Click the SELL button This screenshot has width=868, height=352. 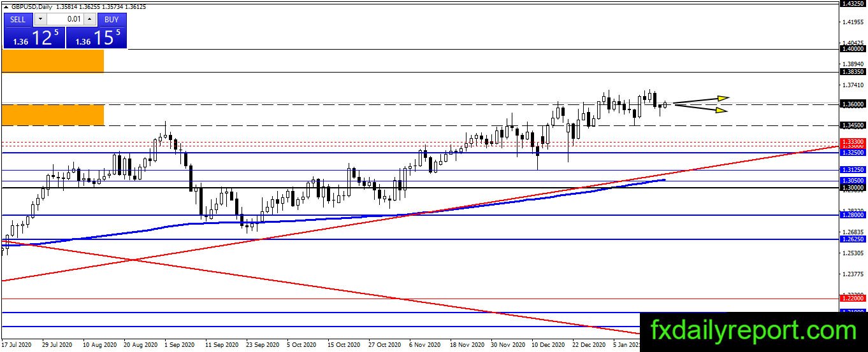pyautogui.click(x=18, y=20)
